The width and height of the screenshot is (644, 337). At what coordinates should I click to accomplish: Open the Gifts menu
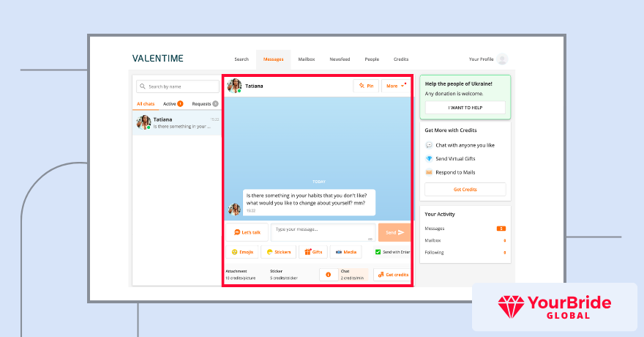pos(313,252)
